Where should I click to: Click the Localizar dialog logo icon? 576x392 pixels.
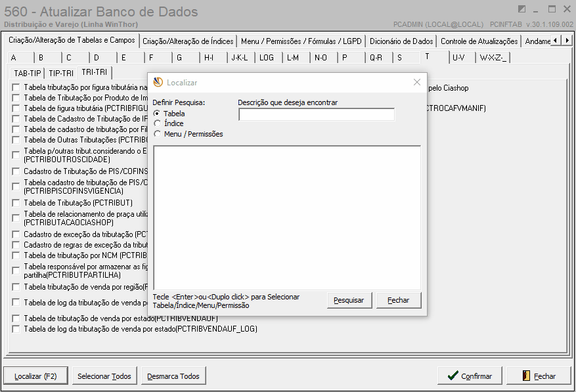click(x=158, y=82)
